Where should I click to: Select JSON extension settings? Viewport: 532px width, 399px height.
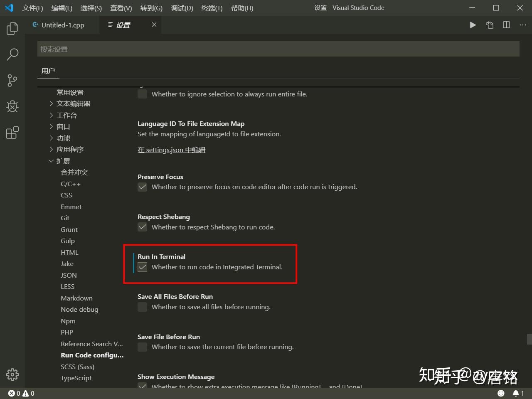69,275
